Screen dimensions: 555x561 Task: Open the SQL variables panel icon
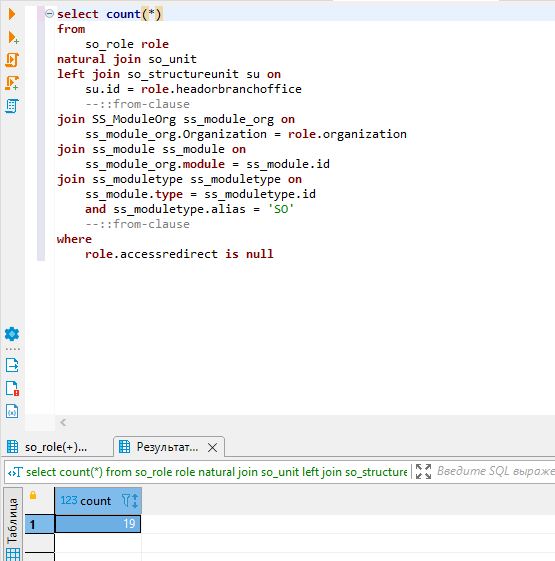coord(12,411)
